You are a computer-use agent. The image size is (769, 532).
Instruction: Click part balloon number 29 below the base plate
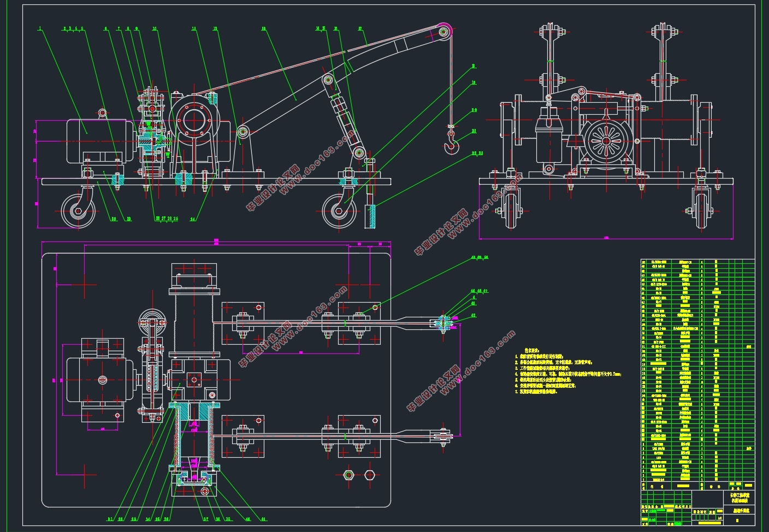point(129,219)
